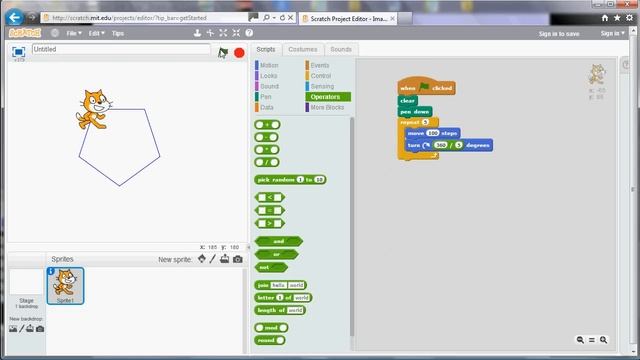Refresh the browser page
This screenshot has height=360, width=640.
tap(282, 18)
